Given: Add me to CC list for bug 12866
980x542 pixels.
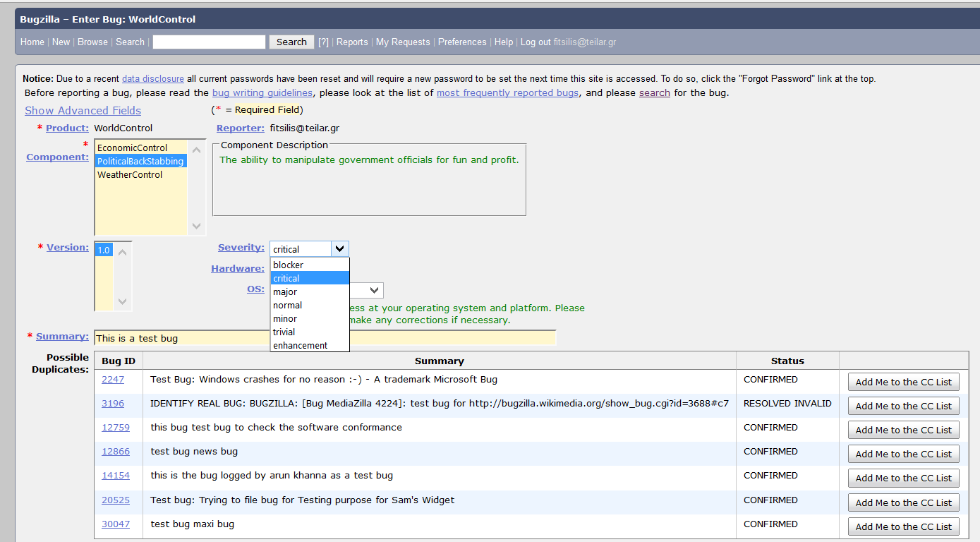Looking at the screenshot, I should 904,454.
